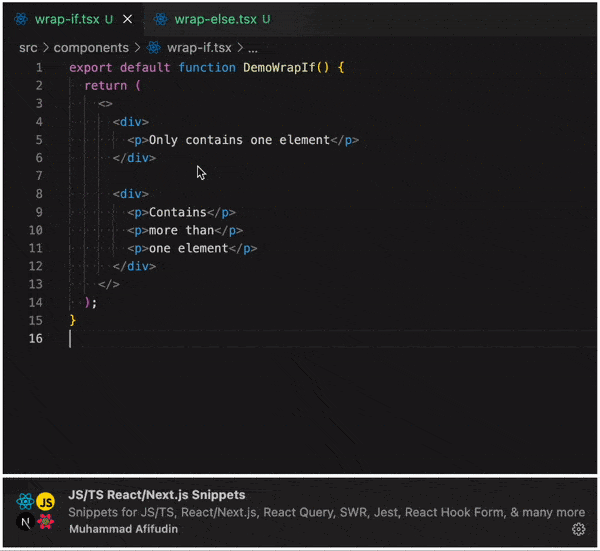Image resolution: width=600 pixels, height=551 pixels.
Task: Click line number 13 in gutter
Action: 36,284
